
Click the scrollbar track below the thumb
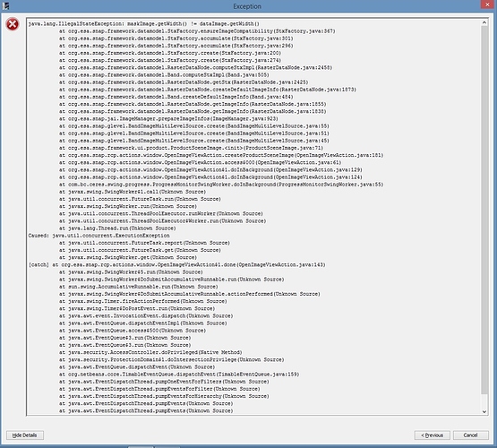484,401
